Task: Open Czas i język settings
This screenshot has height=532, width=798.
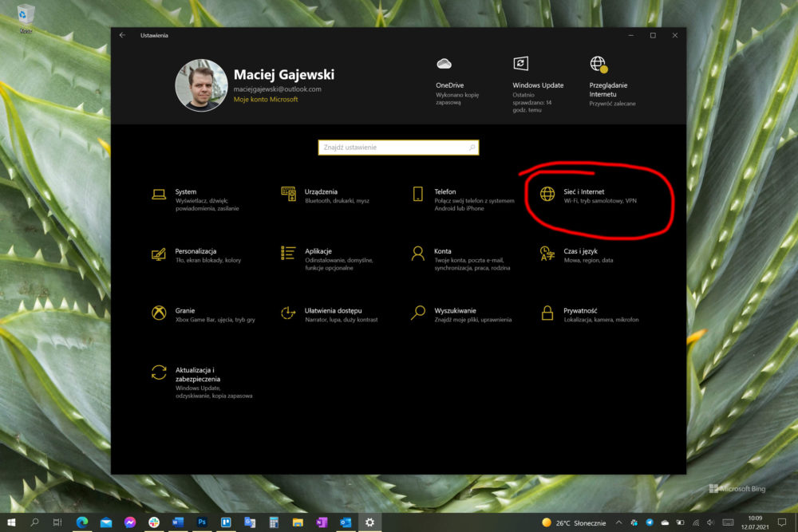Action: click(577, 255)
